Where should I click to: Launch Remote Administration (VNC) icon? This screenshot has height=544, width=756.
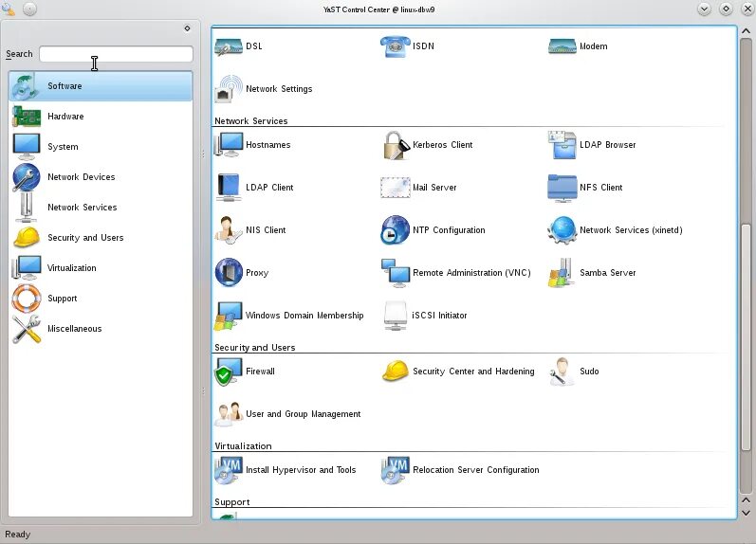[396, 273]
